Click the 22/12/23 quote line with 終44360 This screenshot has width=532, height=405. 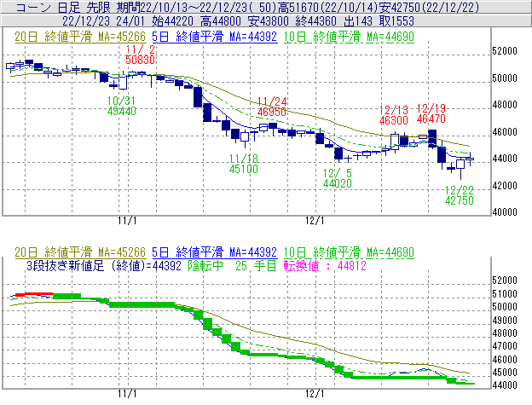(x=238, y=21)
